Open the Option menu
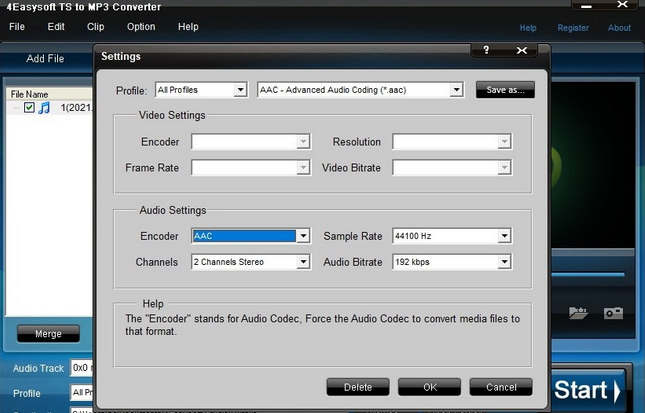This screenshot has width=645, height=413. (x=141, y=27)
